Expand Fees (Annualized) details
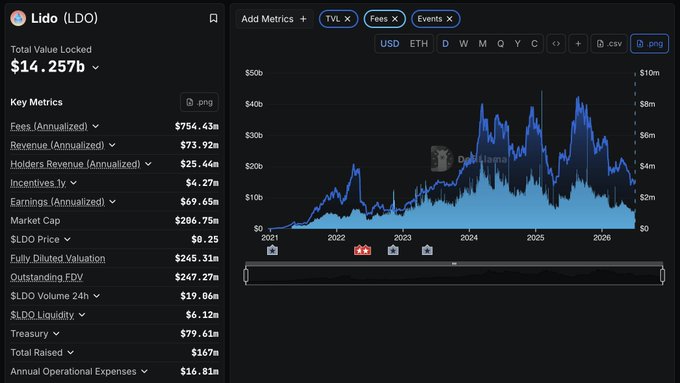The width and height of the screenshot is (680, 383). [95, 126]
